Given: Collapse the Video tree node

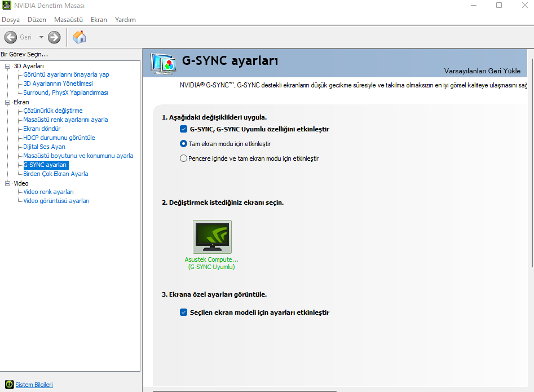Looking at the screenshot, I should (7, 183).
